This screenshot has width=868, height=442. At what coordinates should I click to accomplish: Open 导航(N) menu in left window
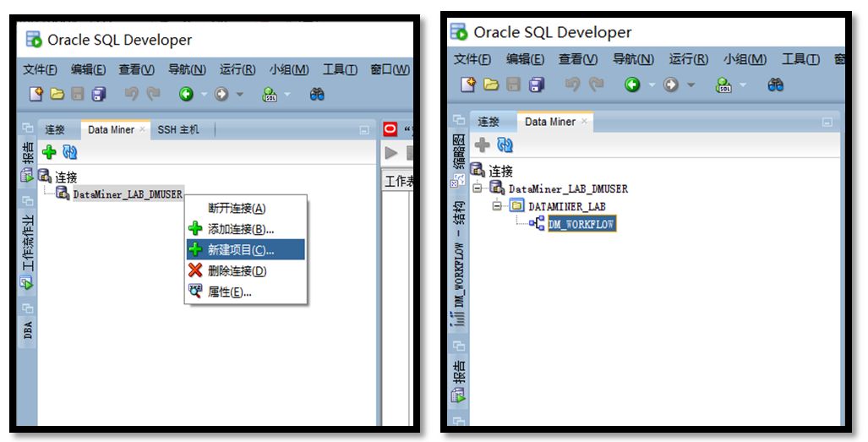(x=187, y=69)
